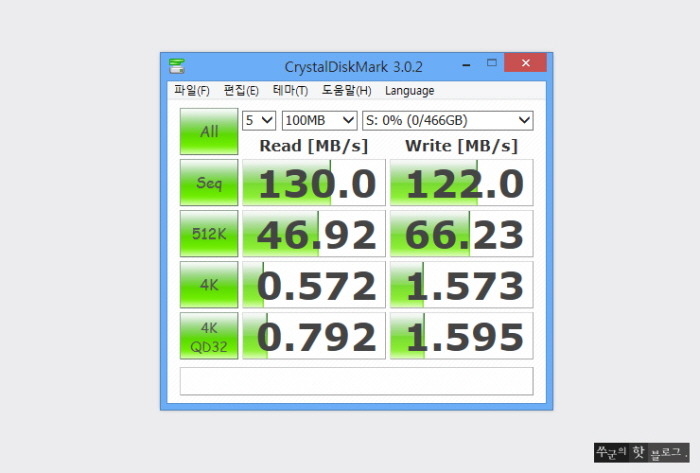700x473 pixels.
Task: Expand the test count dropdown showing 5
Action: (259, 120)
